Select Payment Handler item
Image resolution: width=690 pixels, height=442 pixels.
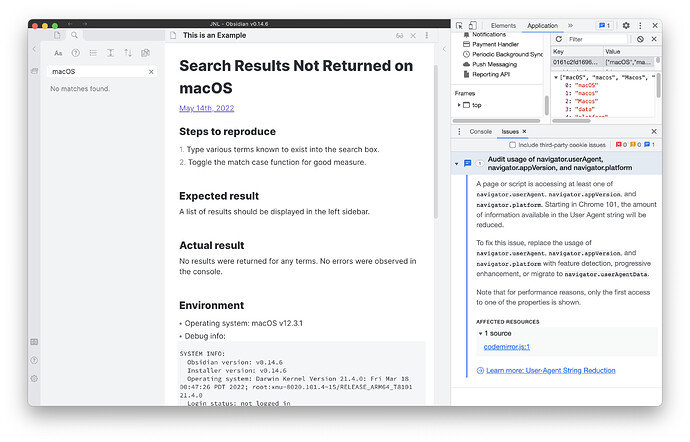(495, 44)
